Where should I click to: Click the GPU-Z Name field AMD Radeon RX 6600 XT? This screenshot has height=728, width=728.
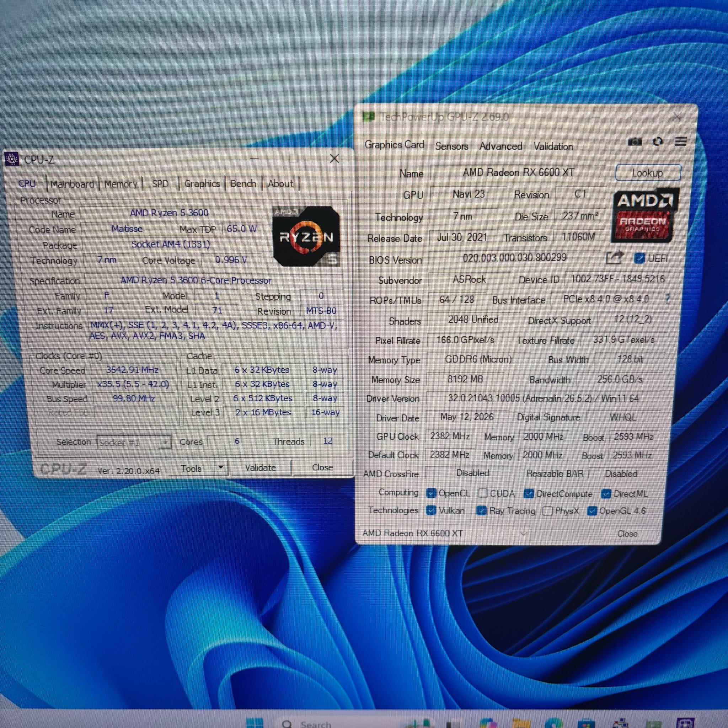[x=518, y=172]
